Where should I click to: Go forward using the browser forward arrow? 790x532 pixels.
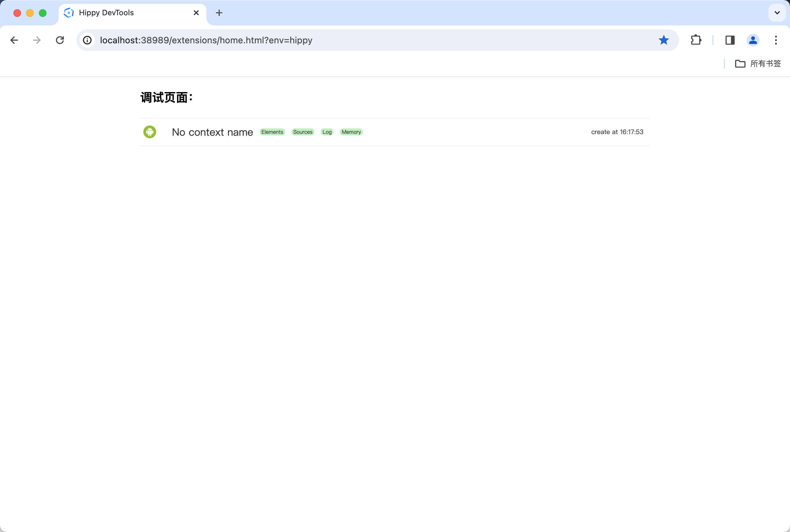[x=37, y=40]
